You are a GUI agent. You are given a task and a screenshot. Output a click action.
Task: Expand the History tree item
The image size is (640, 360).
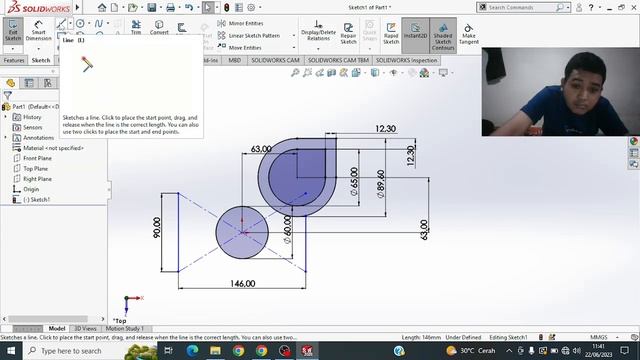(x=6, y=117)
